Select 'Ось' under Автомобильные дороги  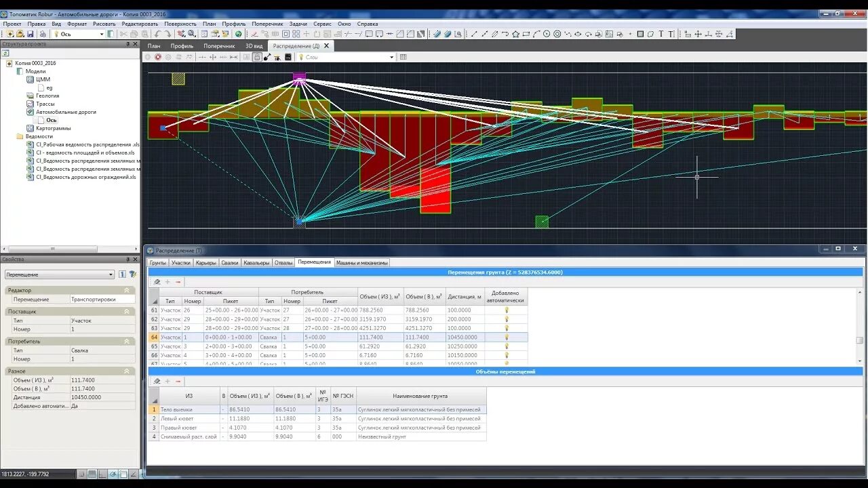pos(52,120)
